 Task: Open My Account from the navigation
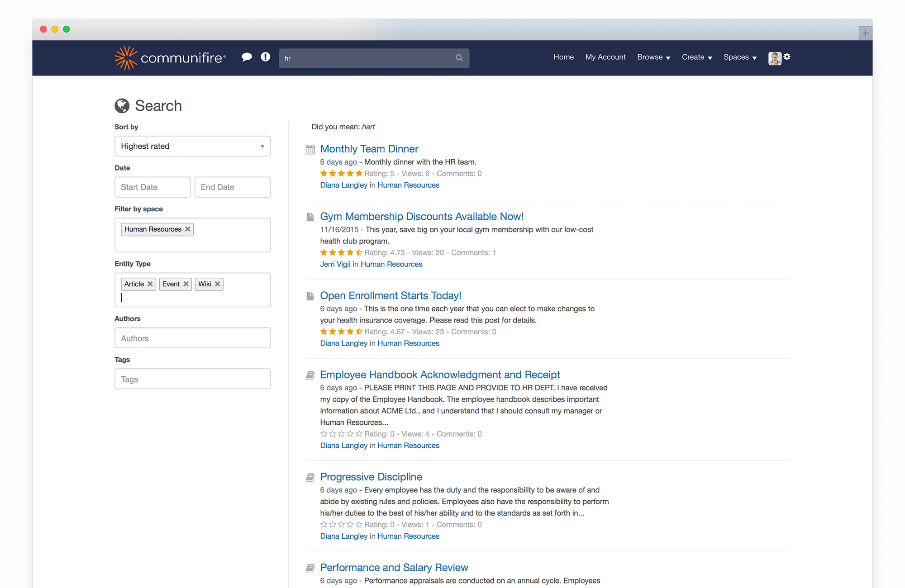pyautogui.click(x=605, y=57)
